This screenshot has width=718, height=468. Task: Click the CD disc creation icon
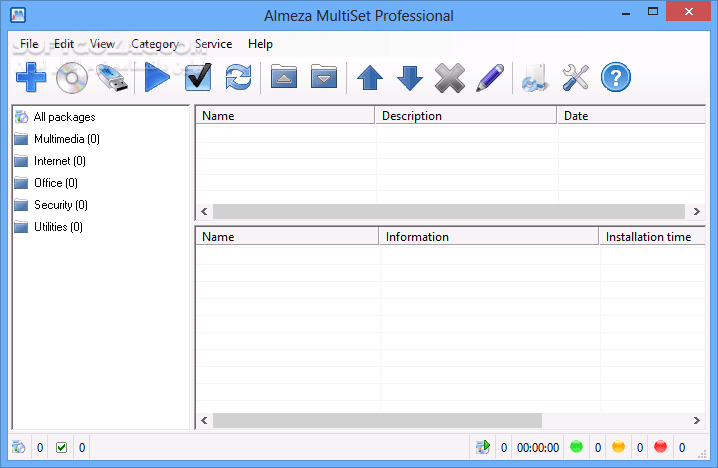tap(71, 77)
